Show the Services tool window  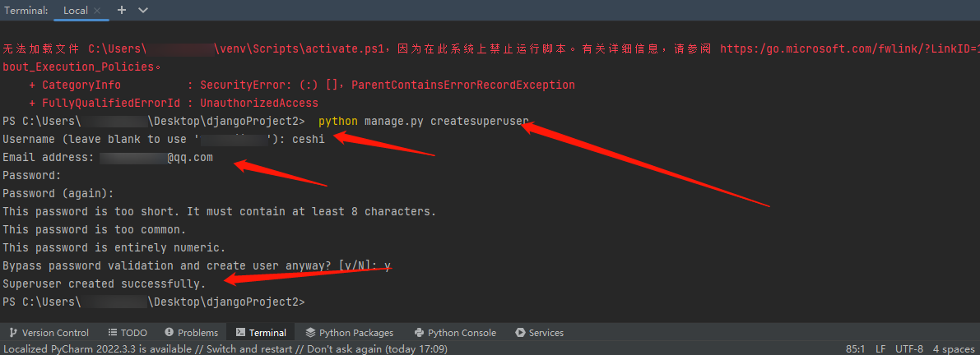point(539,333)
